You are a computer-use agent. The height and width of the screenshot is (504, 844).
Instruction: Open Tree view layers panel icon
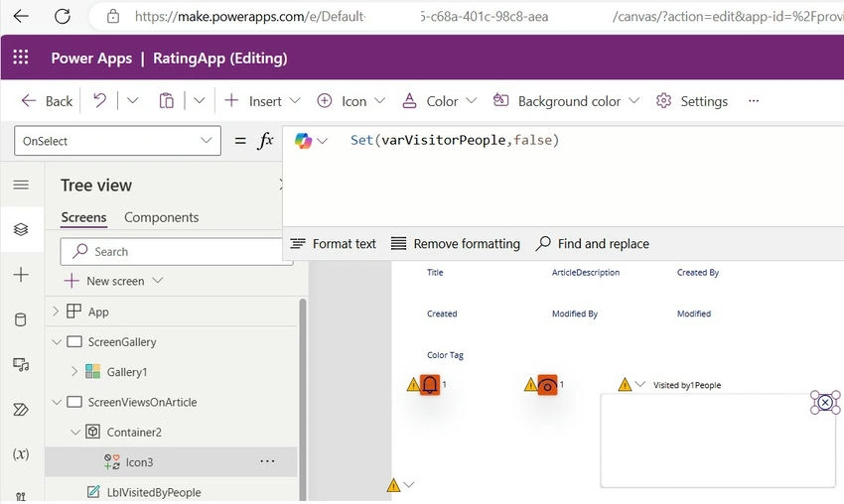[21, 230]
